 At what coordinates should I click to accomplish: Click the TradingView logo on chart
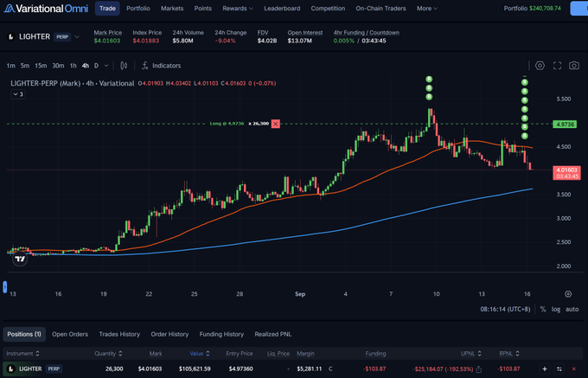pyautogui.click(x=20, y=259)
